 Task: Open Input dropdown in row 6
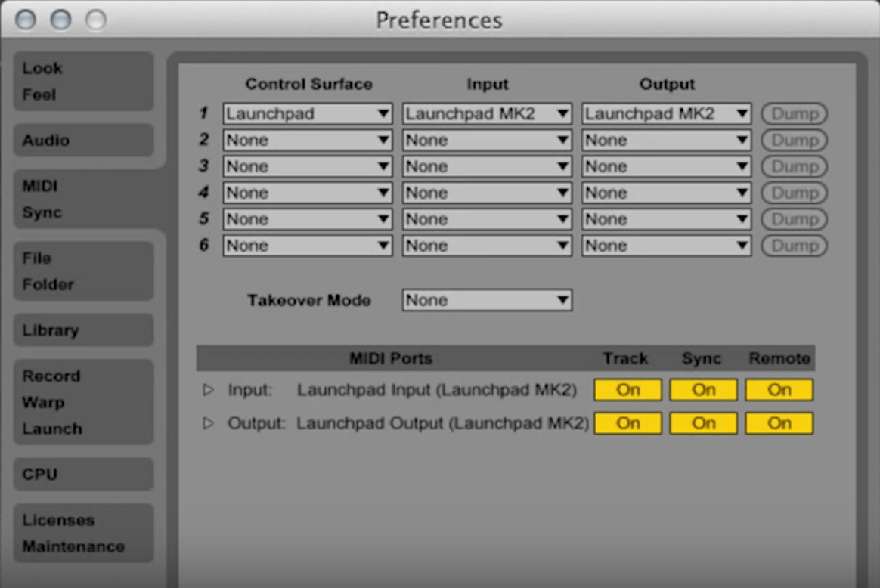point(487,246)
